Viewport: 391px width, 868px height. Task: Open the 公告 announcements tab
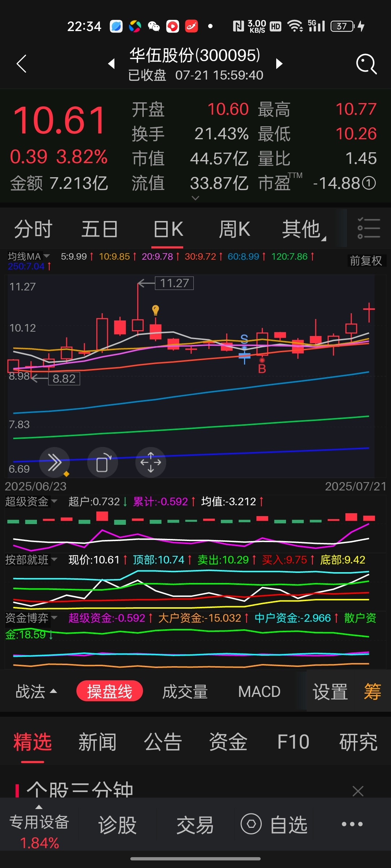pos(163,742)
